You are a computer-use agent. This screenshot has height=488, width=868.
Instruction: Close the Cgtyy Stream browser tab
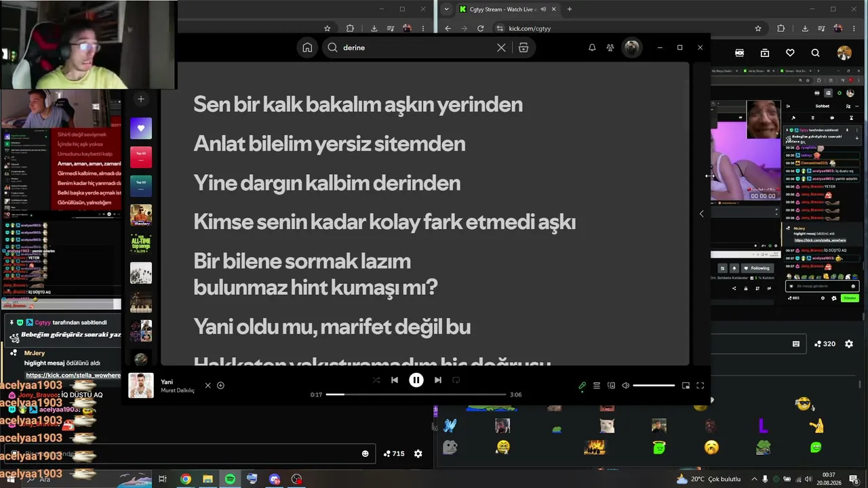[x=553, y=9]
